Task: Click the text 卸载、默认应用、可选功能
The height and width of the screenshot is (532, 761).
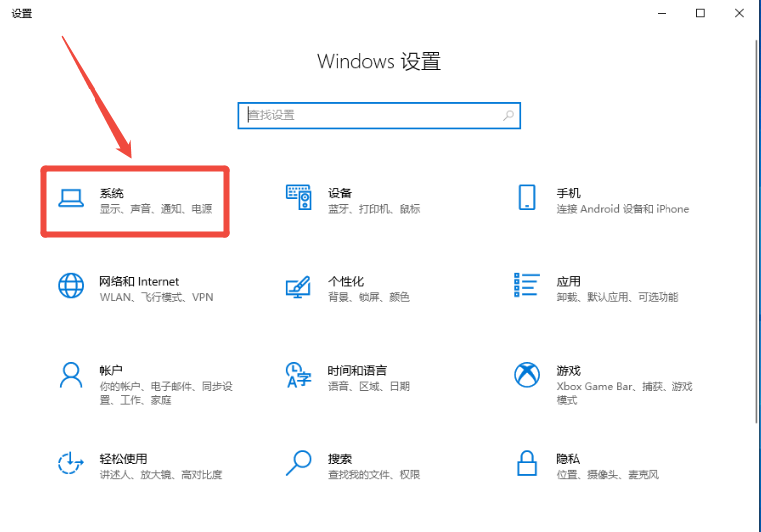Action: point(618,297)
